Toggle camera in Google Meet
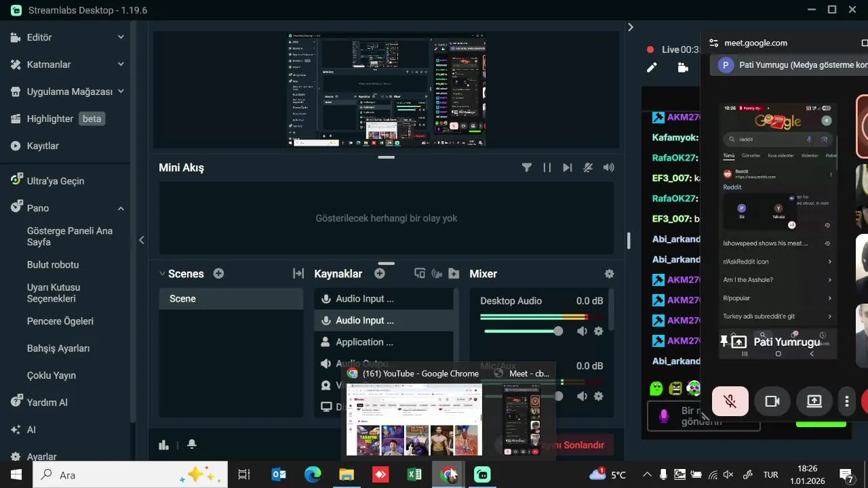This screenshot has height=488, width=868. point(772,401)
